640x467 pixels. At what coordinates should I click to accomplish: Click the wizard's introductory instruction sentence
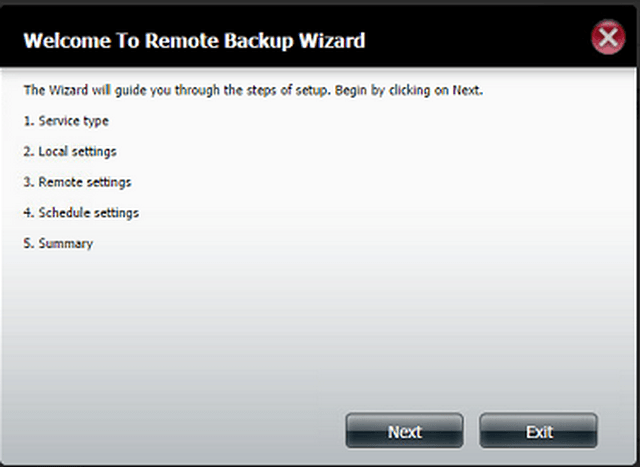point(253,90)
